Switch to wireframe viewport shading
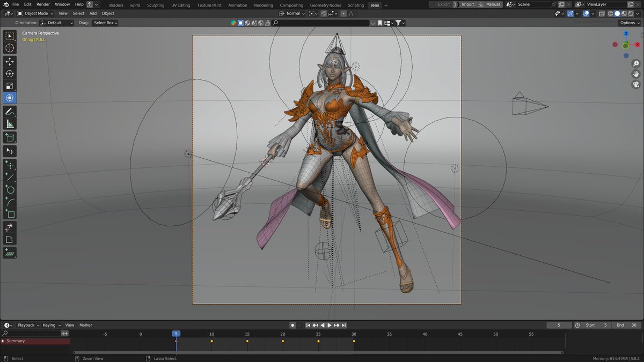The image size is (644, 362). click(610, 13)
